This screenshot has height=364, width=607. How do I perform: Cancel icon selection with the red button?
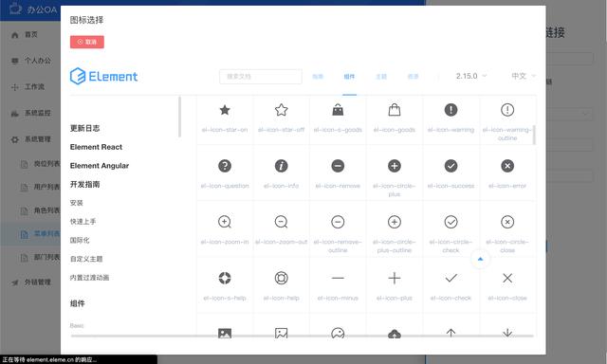pyautogui.click(x=87, y=42)
